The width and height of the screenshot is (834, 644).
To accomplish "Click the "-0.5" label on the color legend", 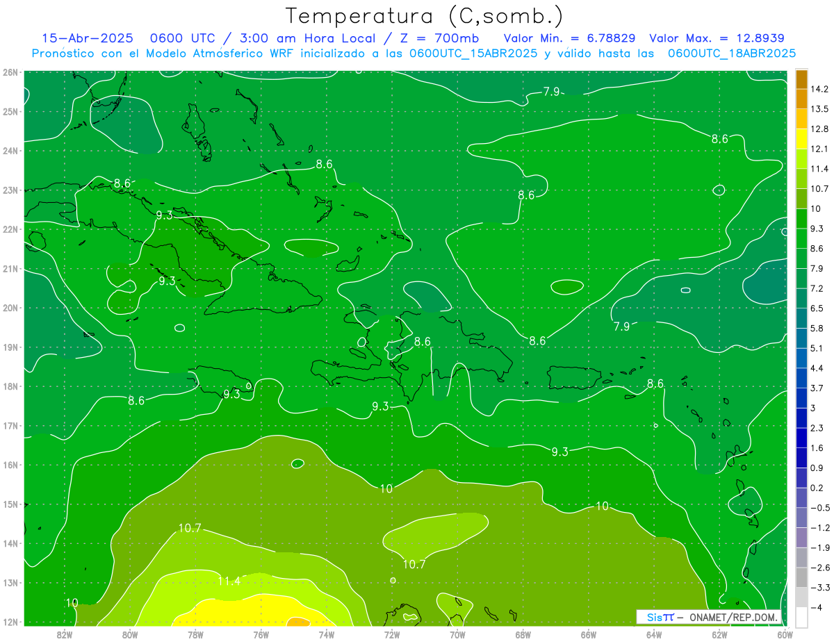I will 820,508.
